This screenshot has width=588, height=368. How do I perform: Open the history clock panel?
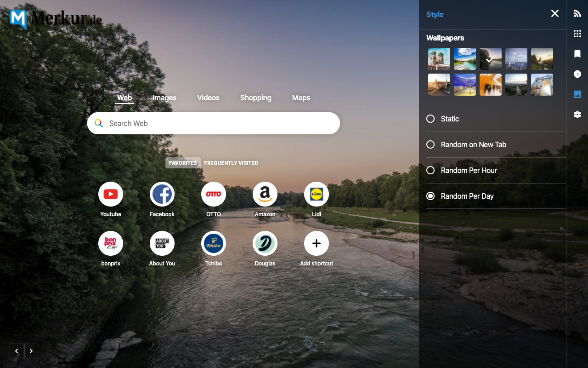577,74
